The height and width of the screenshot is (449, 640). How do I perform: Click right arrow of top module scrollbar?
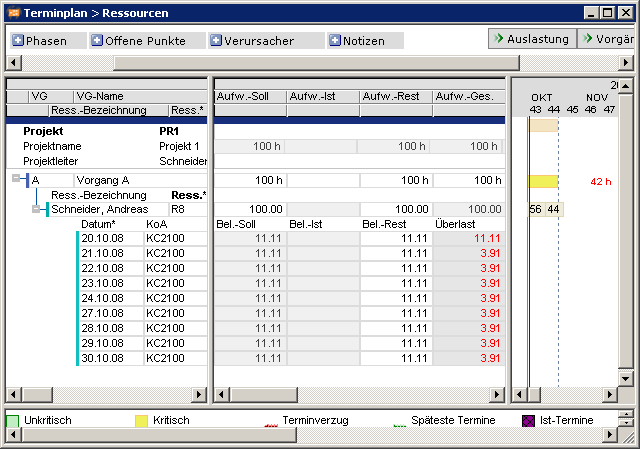point(626,63)
